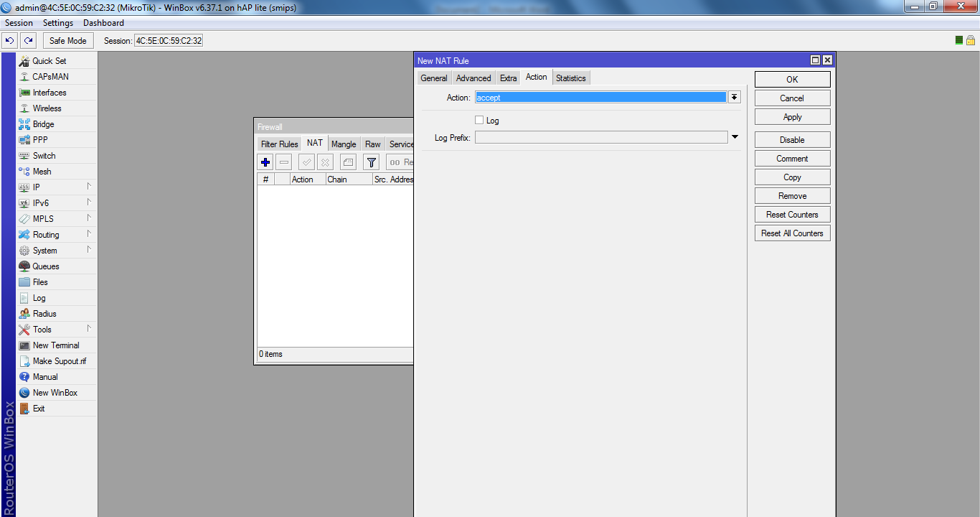The image size is (980, 517).
Task: Switch to the General tab
Action: coord(434,78)
